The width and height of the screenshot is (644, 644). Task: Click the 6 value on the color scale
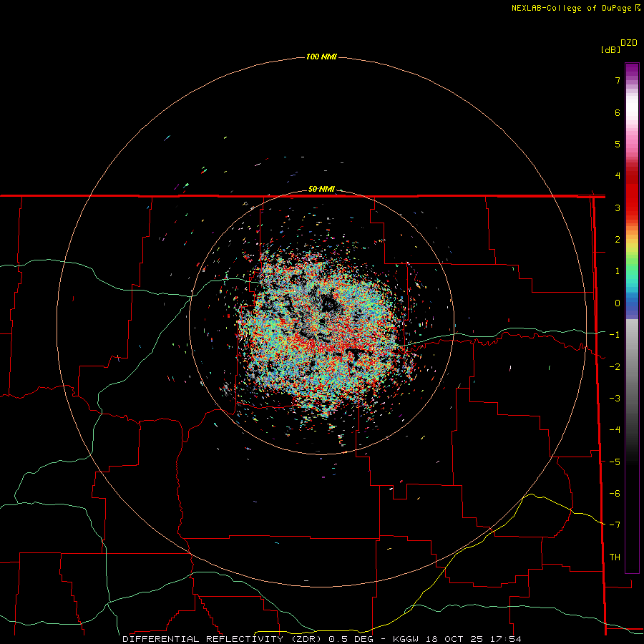pyautogui.click(x=618, y=112)
